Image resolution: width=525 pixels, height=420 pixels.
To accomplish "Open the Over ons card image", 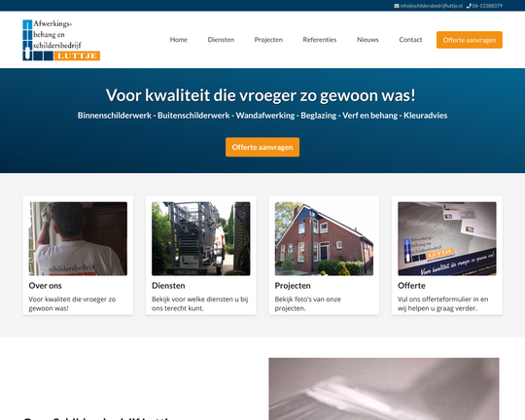I will (78, 238).
